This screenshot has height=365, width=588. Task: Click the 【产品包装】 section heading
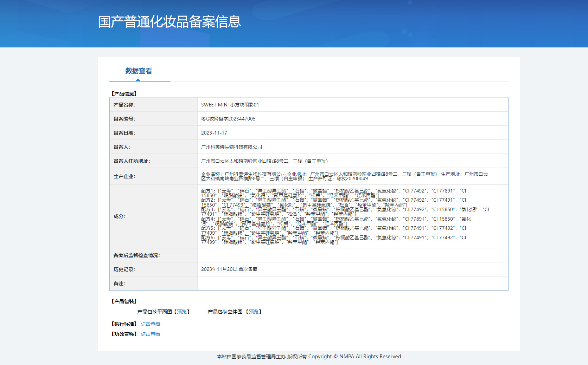124,301
